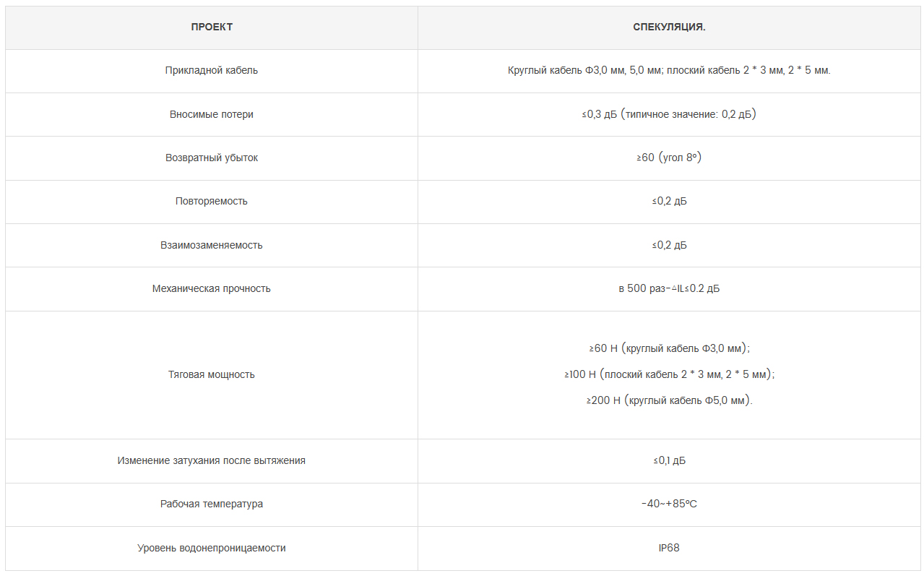
Task: Select Изменение затухания после вытяжения label
Action: tap(212, 460)
